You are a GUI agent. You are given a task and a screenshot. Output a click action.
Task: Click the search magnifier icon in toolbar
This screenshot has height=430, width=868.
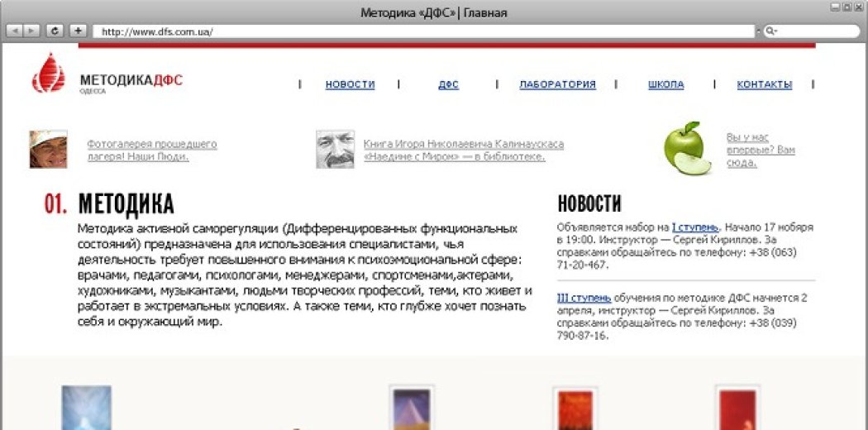[770, 31]
